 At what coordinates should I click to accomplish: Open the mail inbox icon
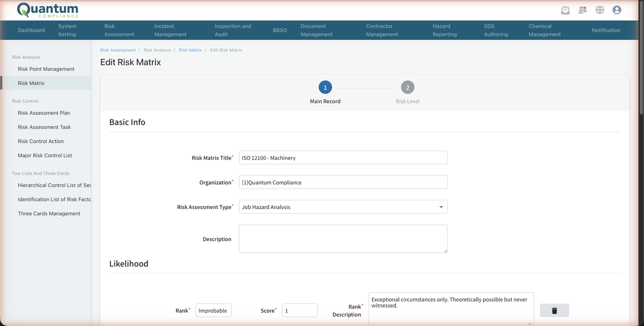click(x=565, y=10)
